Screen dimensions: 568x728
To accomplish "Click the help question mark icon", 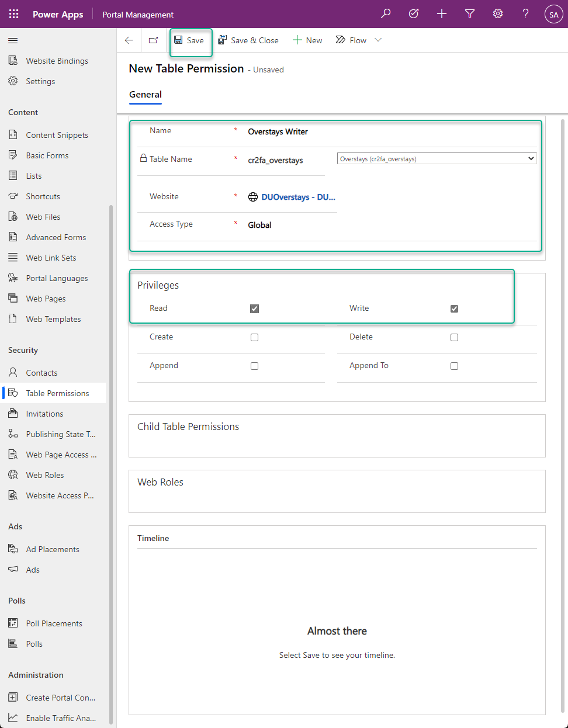I will coord(526,13).
